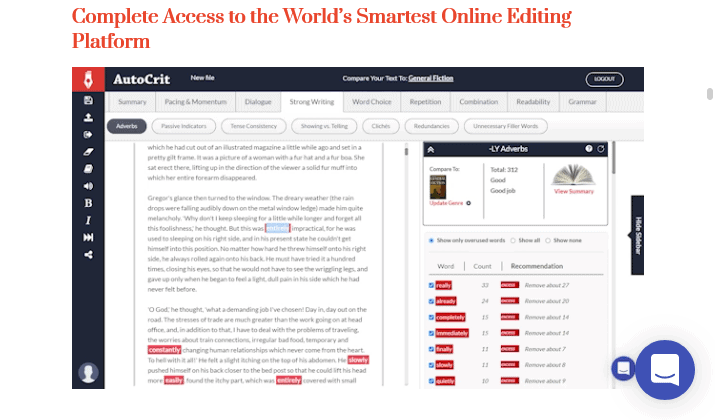
Task: Click the Share icon in sidebar
Action: click(x=88, y=255)
